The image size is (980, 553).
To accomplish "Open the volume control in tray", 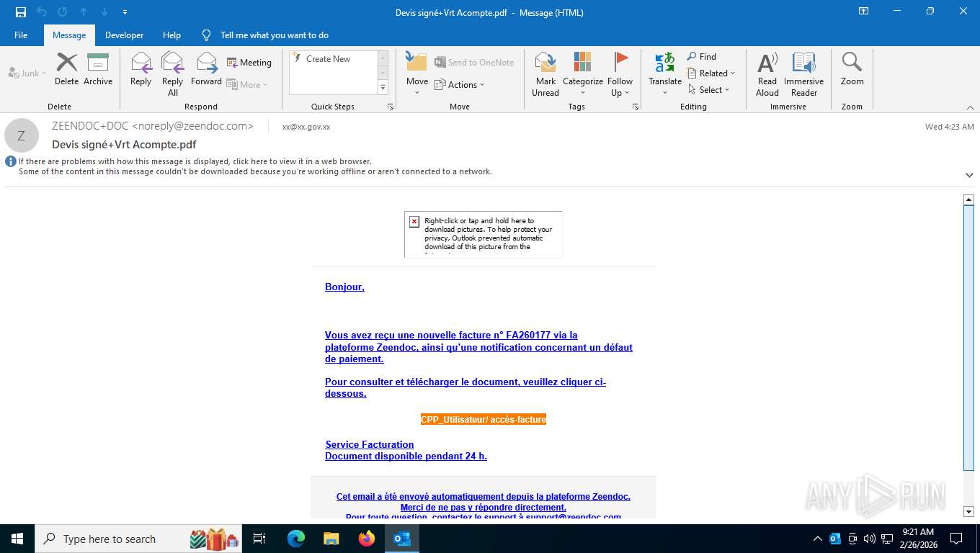I will pos(870,539).
